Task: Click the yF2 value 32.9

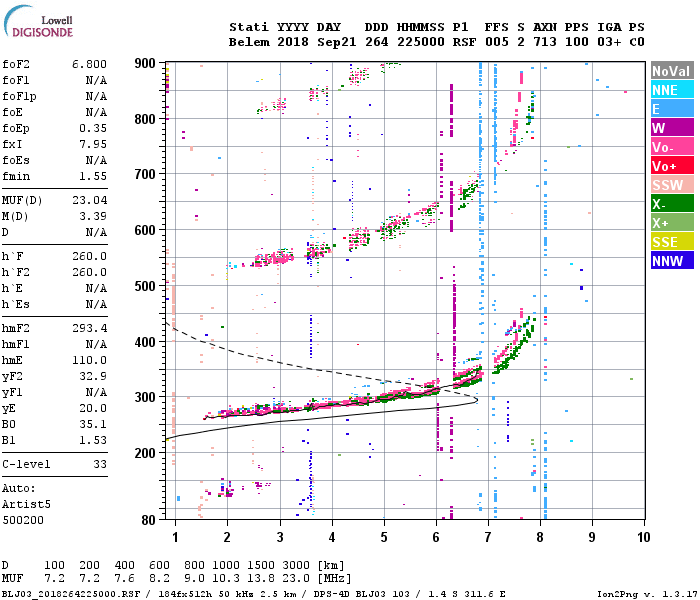Action: coord(93,376)
